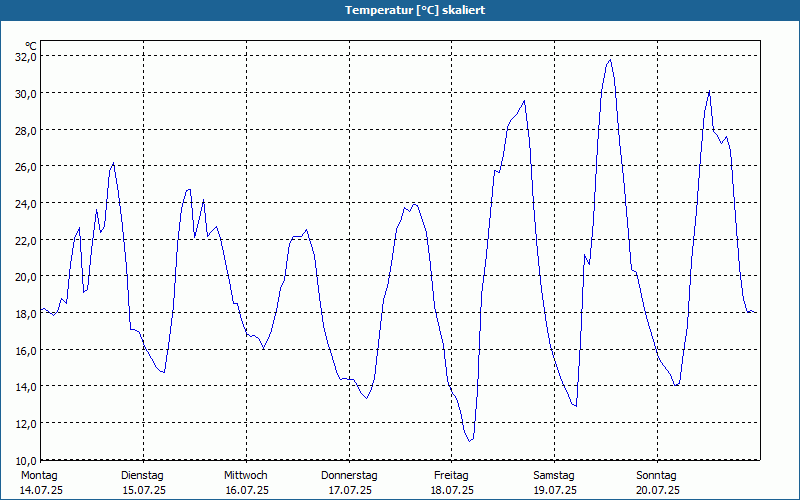This screenshot has height=500, width=800.
Task: Select the 22,0 y-axis label
Action: (26, 240)
